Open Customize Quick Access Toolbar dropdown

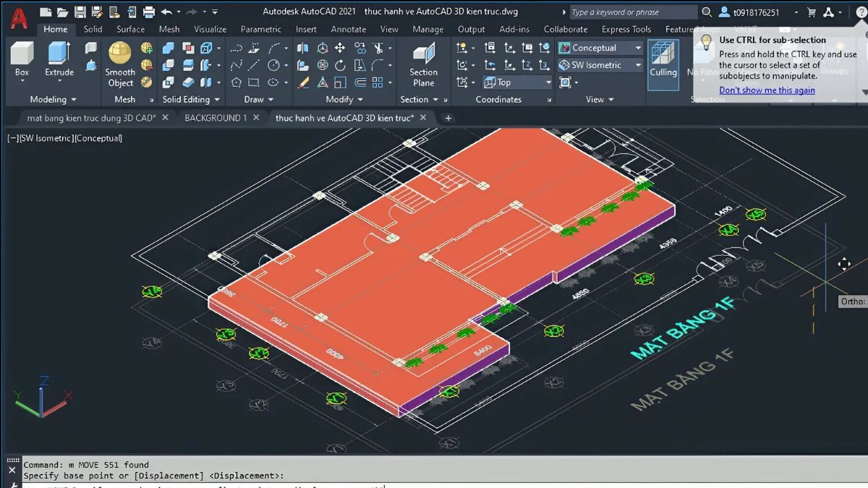click(216, 12)
